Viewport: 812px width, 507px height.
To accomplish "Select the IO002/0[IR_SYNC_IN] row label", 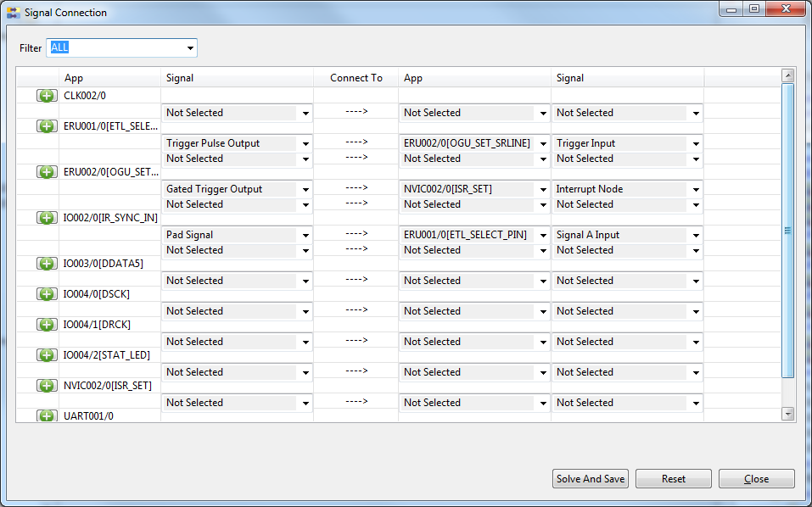I will [x=110, y=218].
